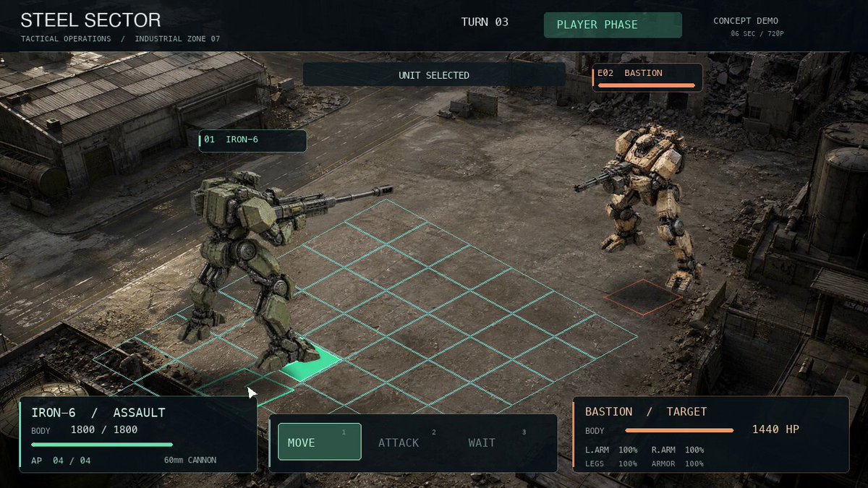
Task: Click the TURN 03 counter
Action: pyautogui.click(x=485, y=22)
